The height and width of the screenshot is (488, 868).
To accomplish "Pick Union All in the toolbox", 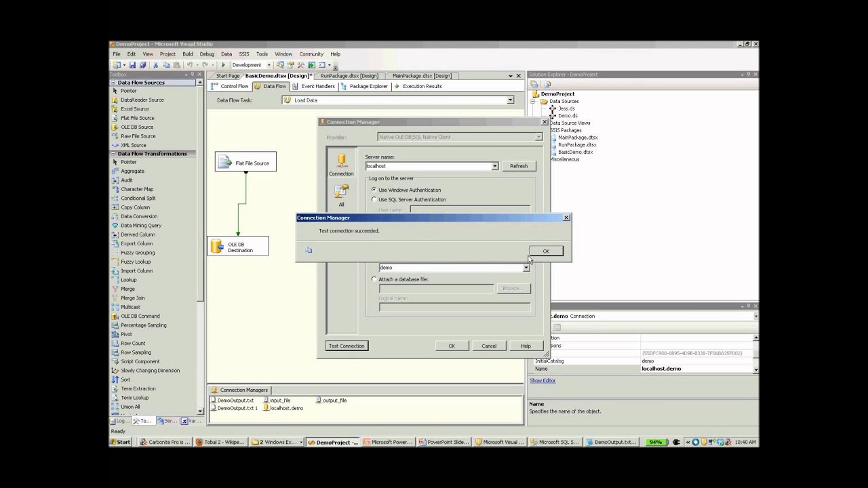I will 130,407.
